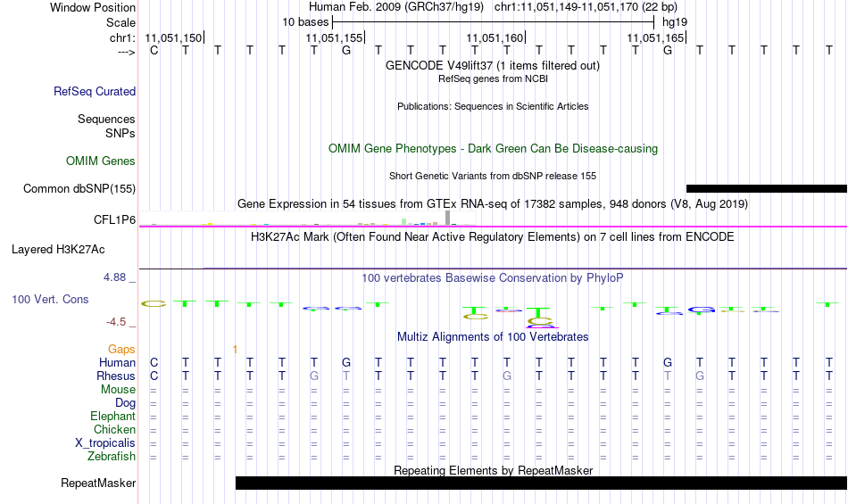
Task: Click the Sequences track label
Action: pyautogui.click(x=106, y=119)
